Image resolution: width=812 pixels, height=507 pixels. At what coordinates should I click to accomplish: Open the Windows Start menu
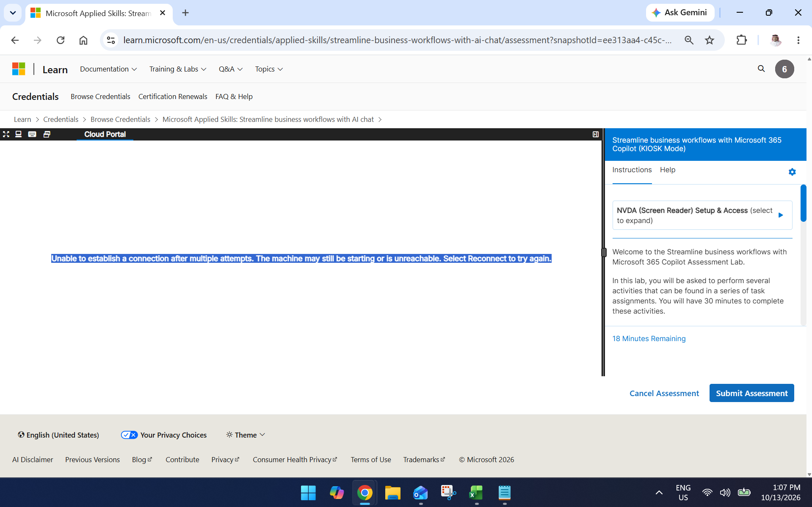(x=308, y=493)
